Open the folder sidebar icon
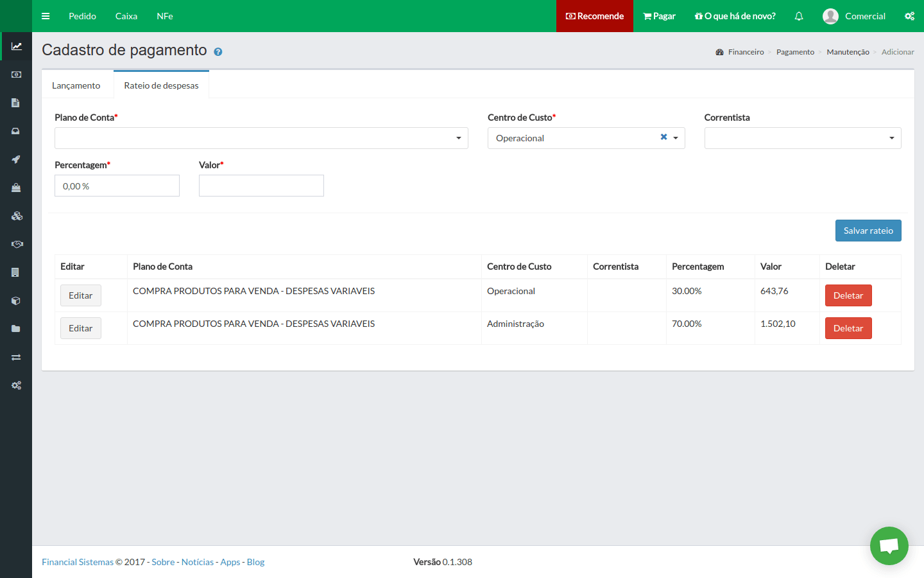This screenshot has height=578, width=924. click(x=16, y=329)
